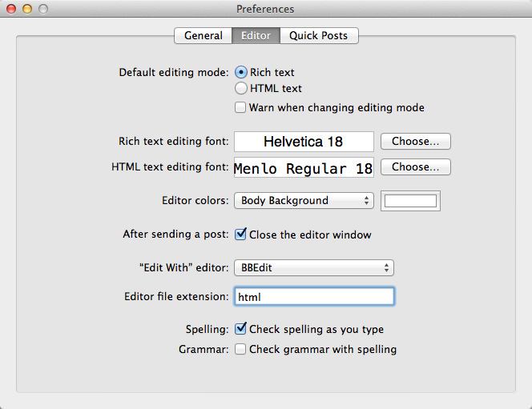The image size is (532, 409).
Task: Switch to the General tab
Action: coord(203,35)
